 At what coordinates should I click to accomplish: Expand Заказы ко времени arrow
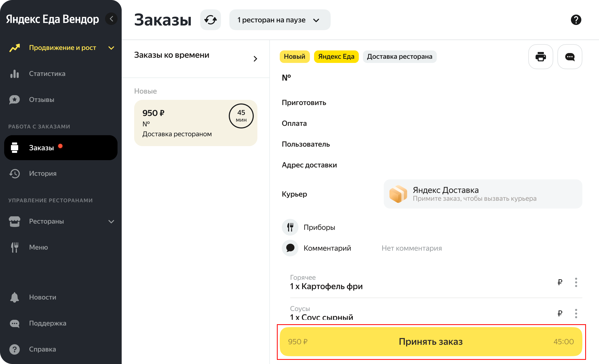(255, 59)
